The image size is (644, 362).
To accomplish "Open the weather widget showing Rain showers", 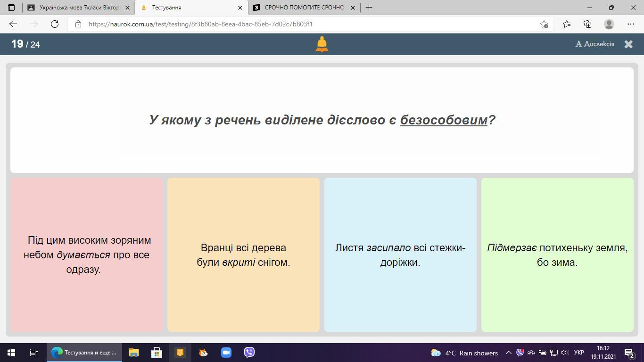I will [464, 353].
